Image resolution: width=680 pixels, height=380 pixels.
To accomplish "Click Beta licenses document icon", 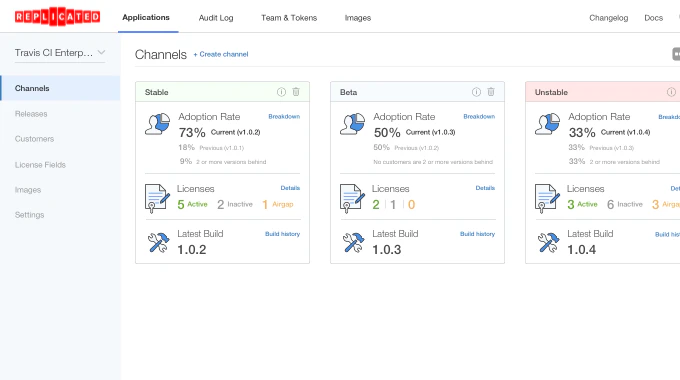I will coord(352,198).
